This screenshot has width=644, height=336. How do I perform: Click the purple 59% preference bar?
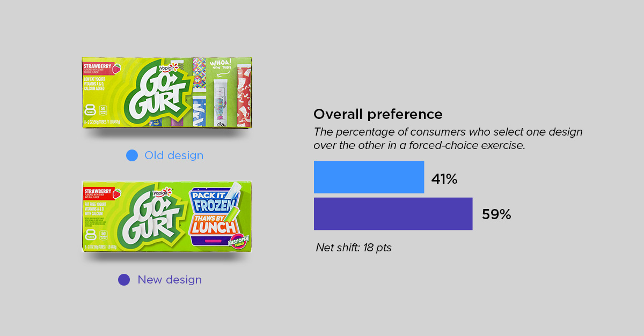[x=393, y=214]
